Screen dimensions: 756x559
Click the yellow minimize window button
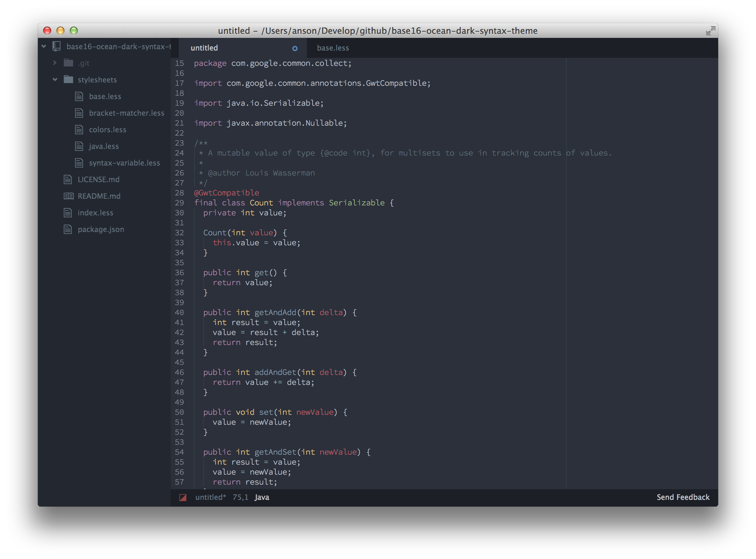(x=60, y=31)
